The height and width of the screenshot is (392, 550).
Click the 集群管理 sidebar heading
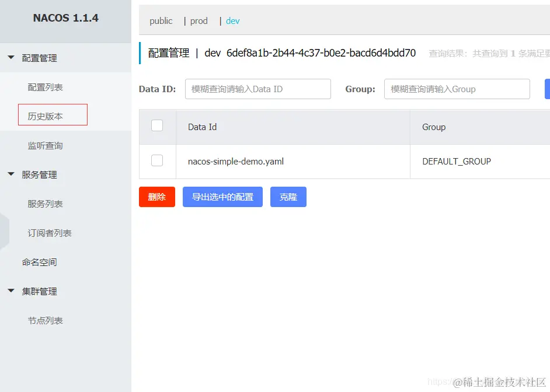pos(39,292)
